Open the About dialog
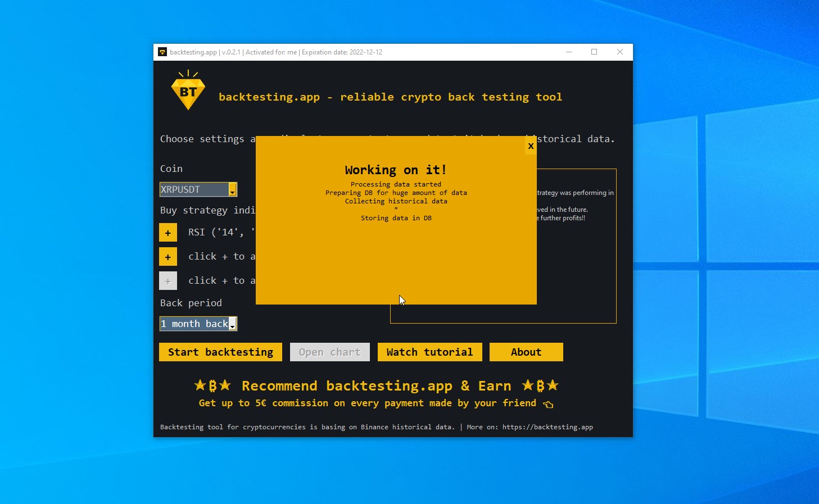This screenshot has width=819, height=504. pos(526,352)
